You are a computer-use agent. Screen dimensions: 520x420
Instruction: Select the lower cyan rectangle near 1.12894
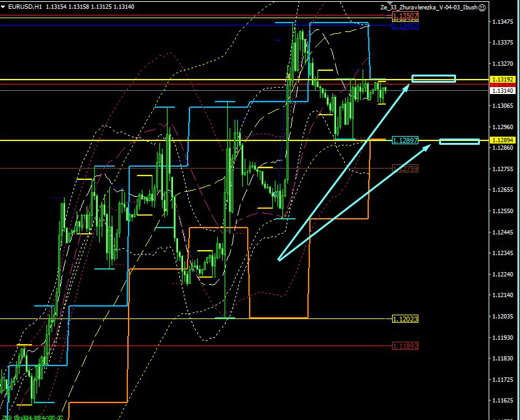click(x=459, y=141)
